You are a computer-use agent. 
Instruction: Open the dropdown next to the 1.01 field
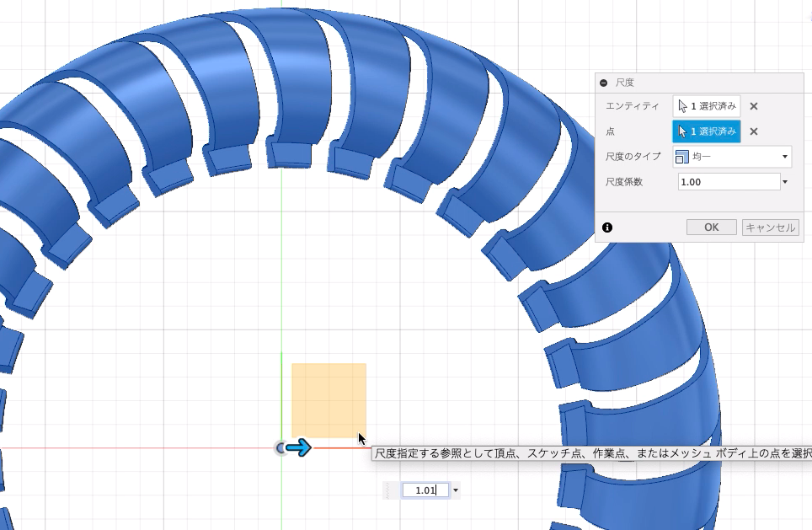click(x=456, y=490)
